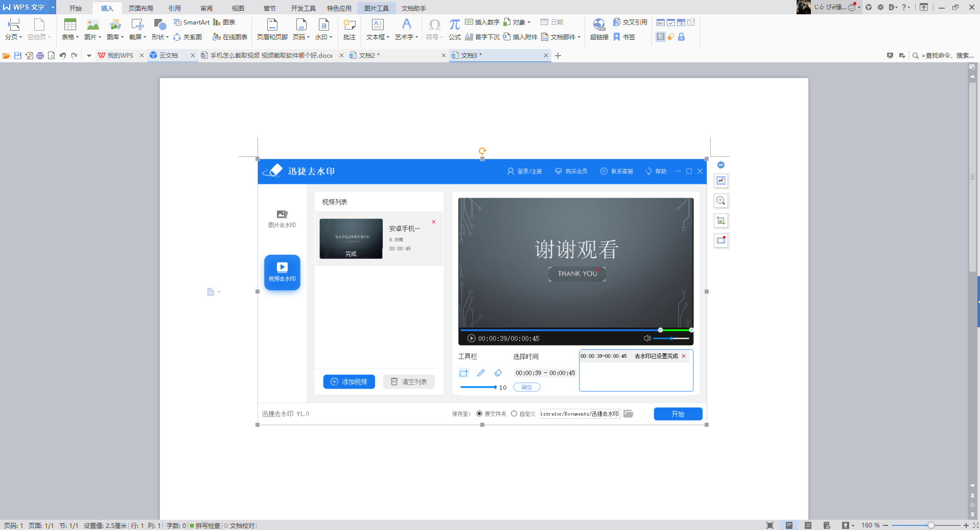Select print layout view in status bar
The width and height of the screenshot is (980, 530).
tap(789, 525)
